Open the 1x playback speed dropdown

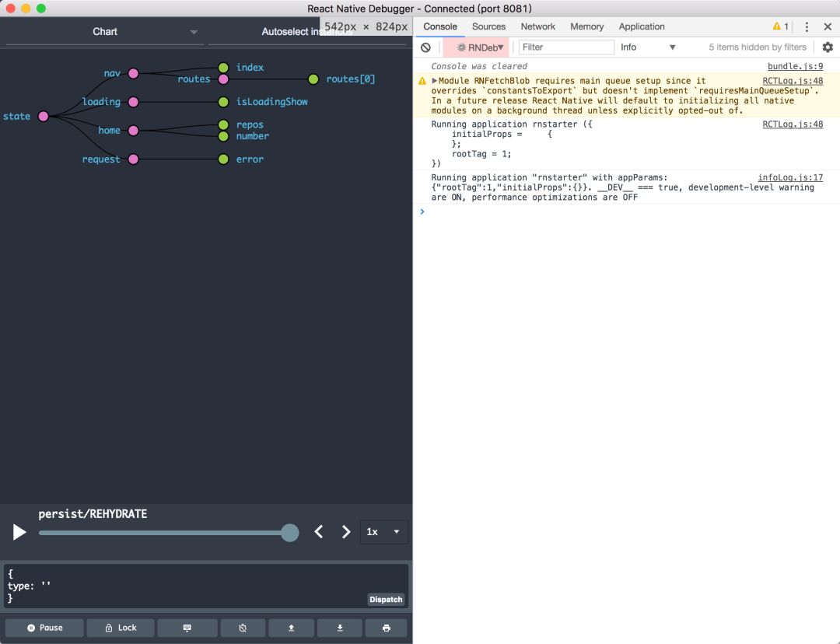point(383,531)
